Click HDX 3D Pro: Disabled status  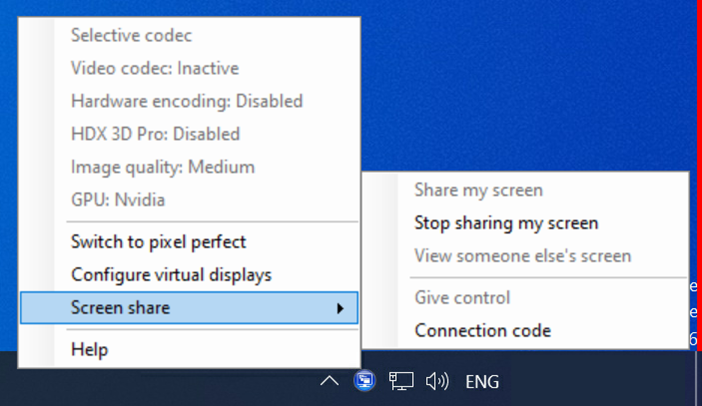coord(155,134)
